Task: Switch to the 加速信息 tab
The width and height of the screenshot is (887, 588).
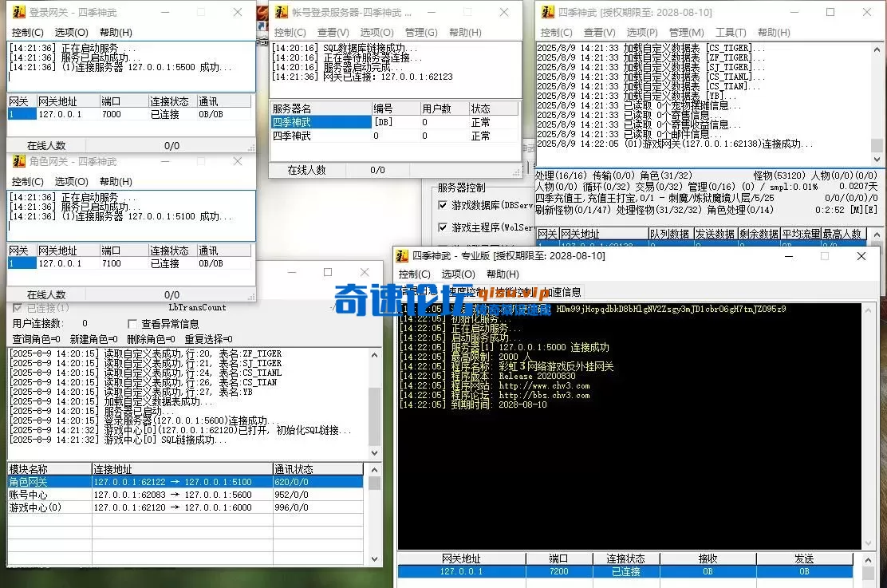Action: 563,292
